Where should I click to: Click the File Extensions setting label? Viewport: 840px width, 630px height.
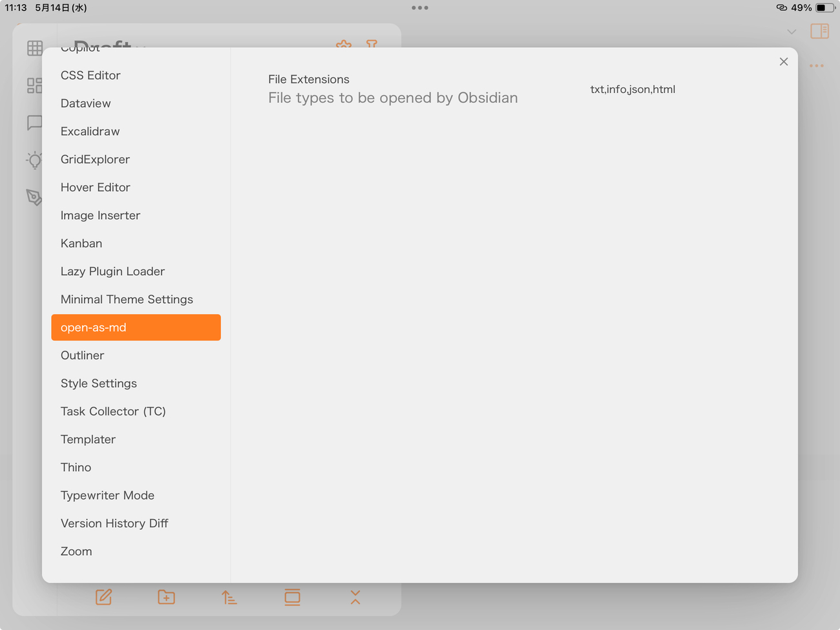[309, 79]
